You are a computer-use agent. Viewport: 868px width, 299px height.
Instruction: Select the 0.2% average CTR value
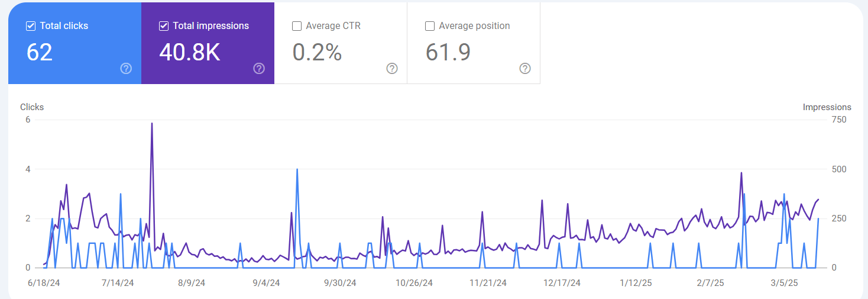(x=318, y=52)
